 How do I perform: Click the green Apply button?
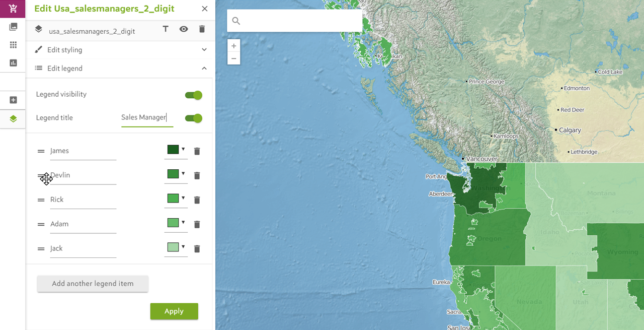click(x=174, y=311)
